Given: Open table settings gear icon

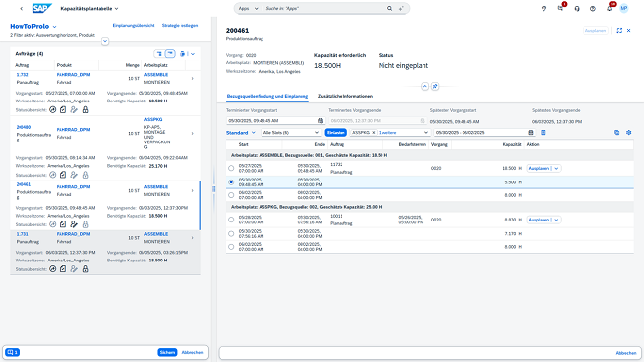Looking at the screenshot, I should (x=628, y=133).
